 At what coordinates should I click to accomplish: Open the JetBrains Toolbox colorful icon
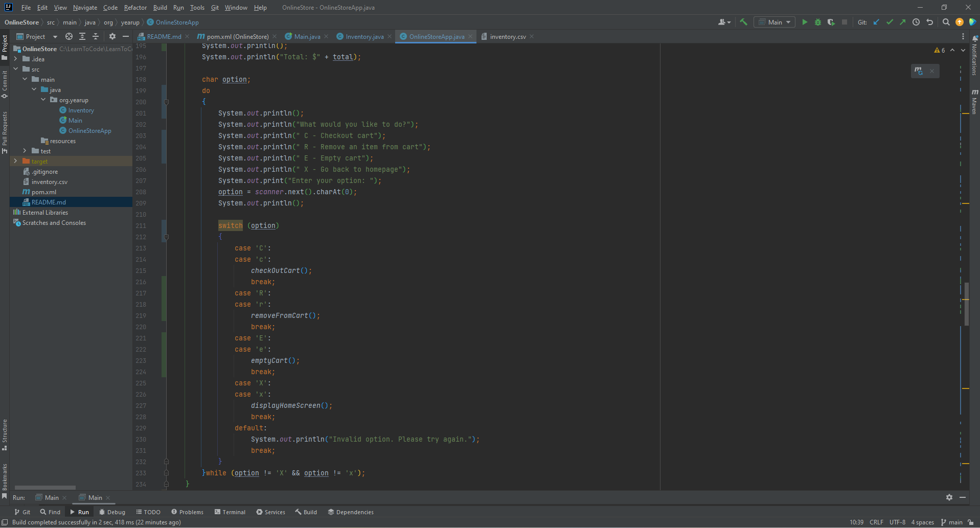coord(972,22)
